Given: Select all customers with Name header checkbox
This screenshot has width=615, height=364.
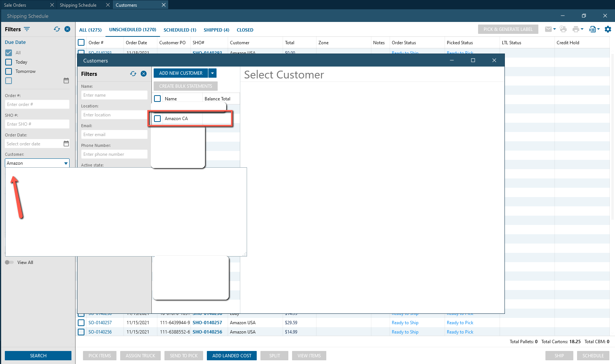Looking at the screenshot, I should pyautogui.click(x=157, y=99).
